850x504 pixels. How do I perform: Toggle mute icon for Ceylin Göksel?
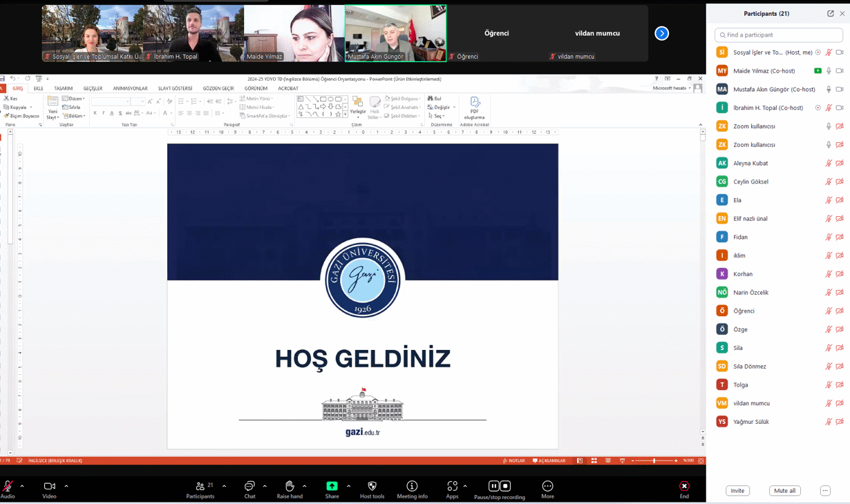(x=829, y=182)
